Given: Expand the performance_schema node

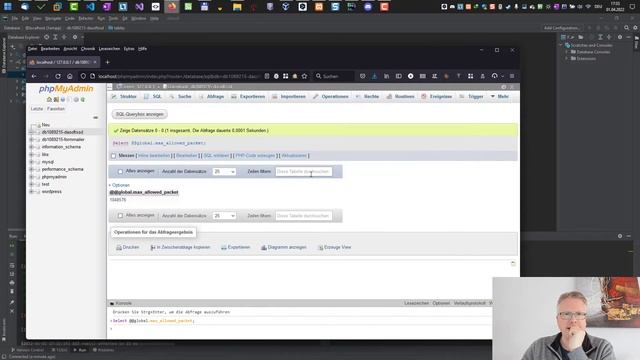Looking at the screenshot, I should [31, 169].
